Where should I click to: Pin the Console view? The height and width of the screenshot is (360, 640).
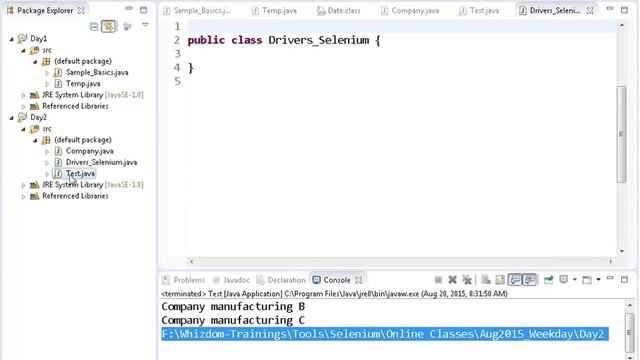coord(549,280)
